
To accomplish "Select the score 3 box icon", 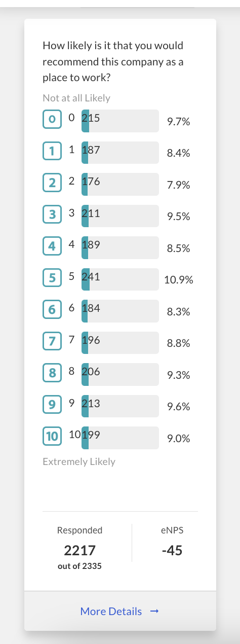I will tap(52, 214).
